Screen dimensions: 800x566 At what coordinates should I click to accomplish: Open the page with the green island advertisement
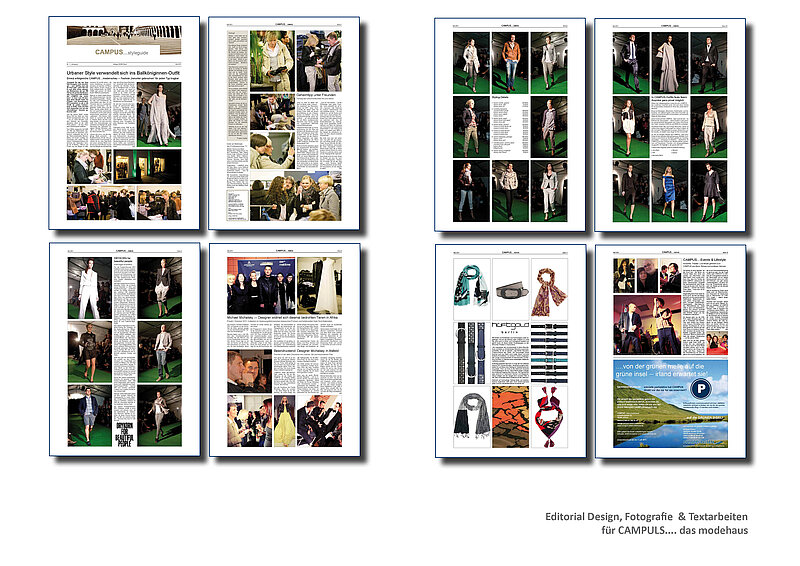coord(670,352)
